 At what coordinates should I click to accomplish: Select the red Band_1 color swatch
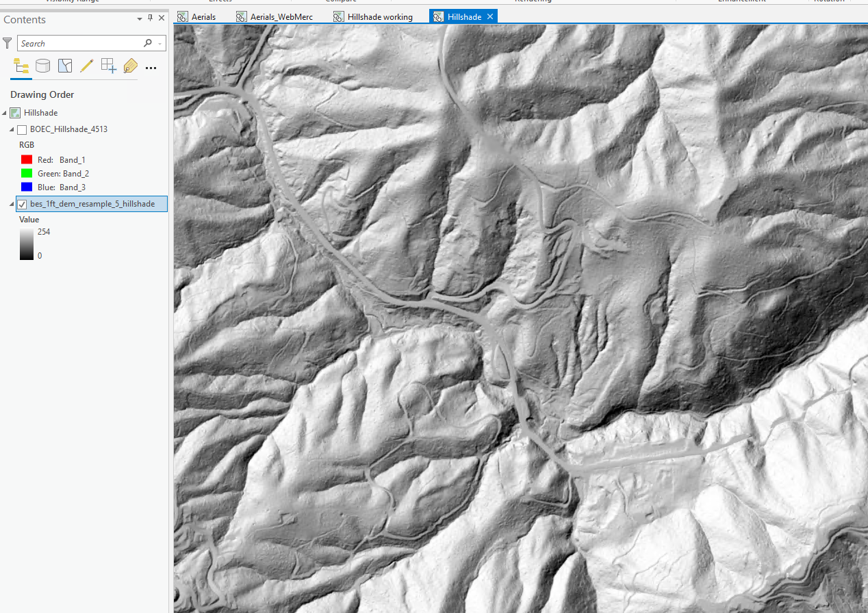27,159
